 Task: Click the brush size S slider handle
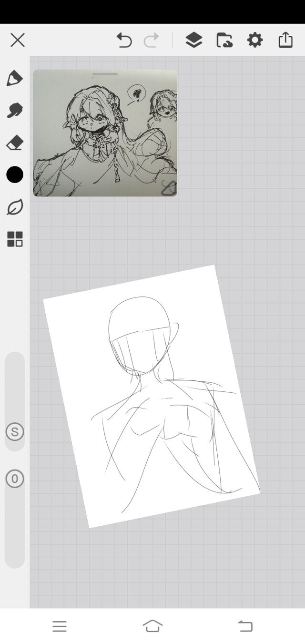[15, 432]
